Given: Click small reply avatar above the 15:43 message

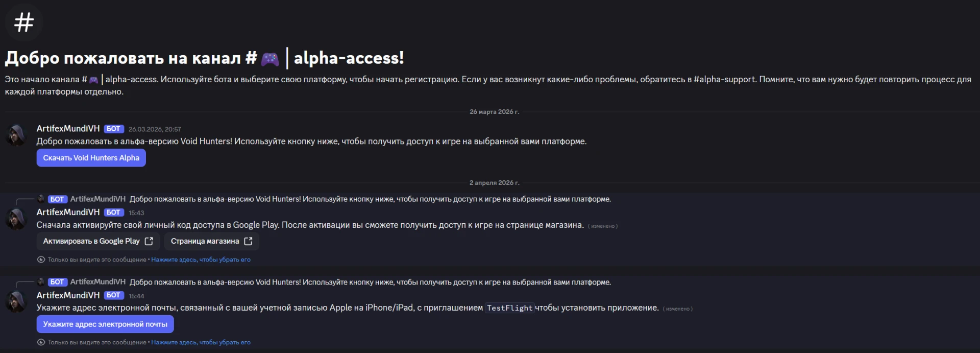Looking at the screenshot, I should 41,199.
